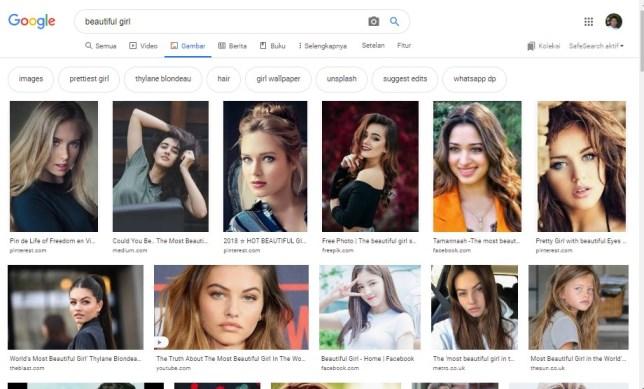Viewport: 644px width, 389px height.
Task: Click 'The Truth About The Most Beautiful Girl' title
Action: point(231,359)
